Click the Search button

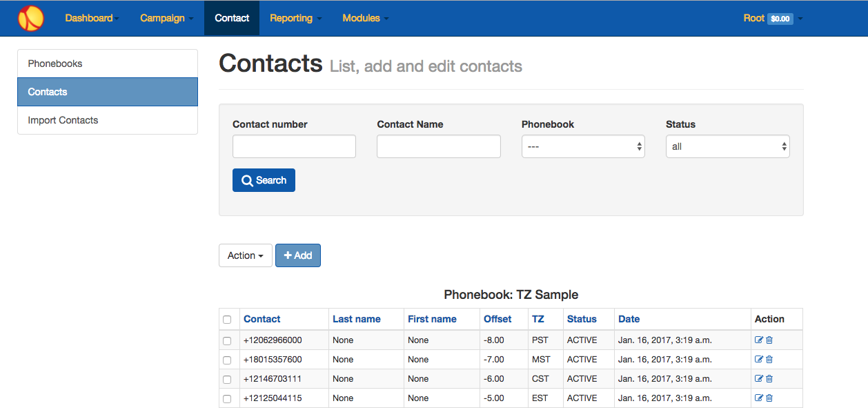(264, 180)
